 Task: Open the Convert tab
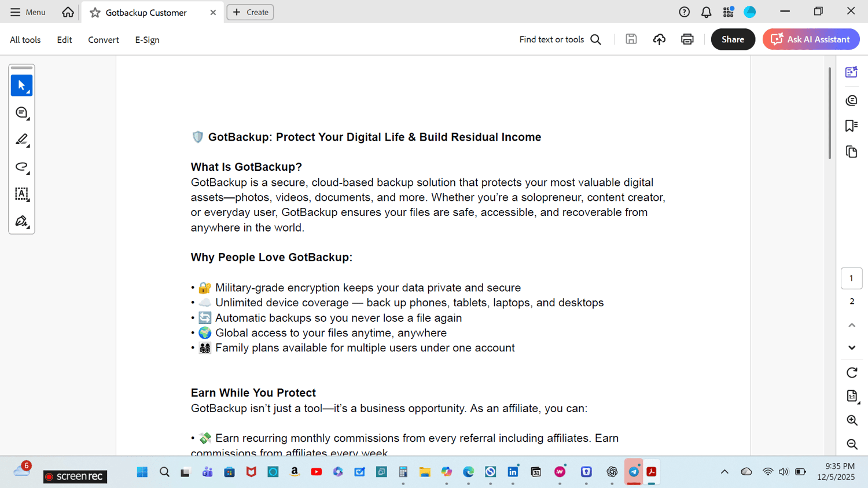tap(104, 40)
